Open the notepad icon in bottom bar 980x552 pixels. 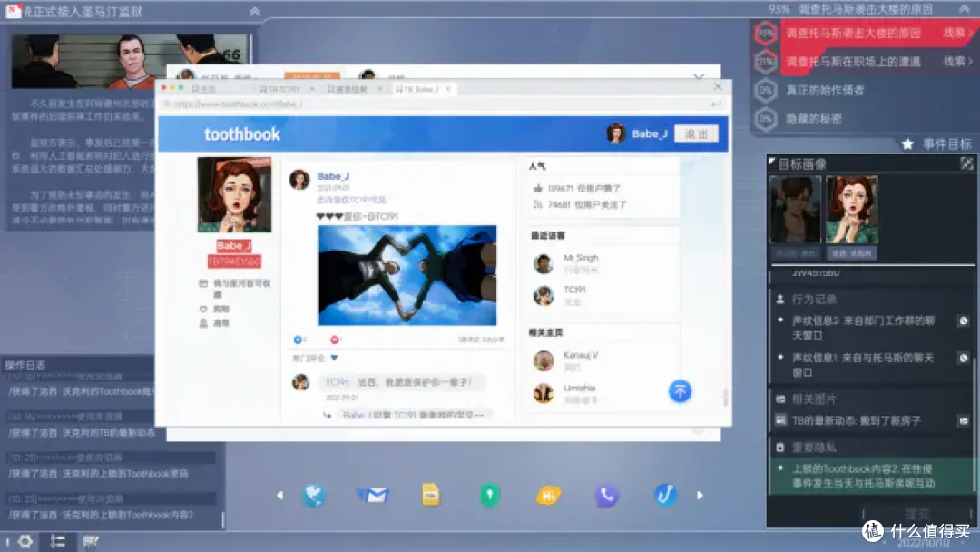(x=91, y=541)
